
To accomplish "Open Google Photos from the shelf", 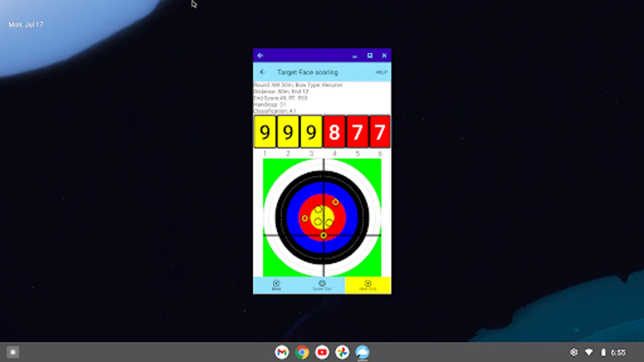I will point(342,352).
